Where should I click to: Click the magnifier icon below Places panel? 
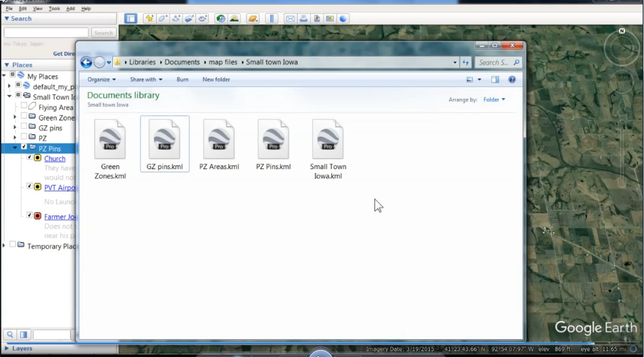point(10,335)
